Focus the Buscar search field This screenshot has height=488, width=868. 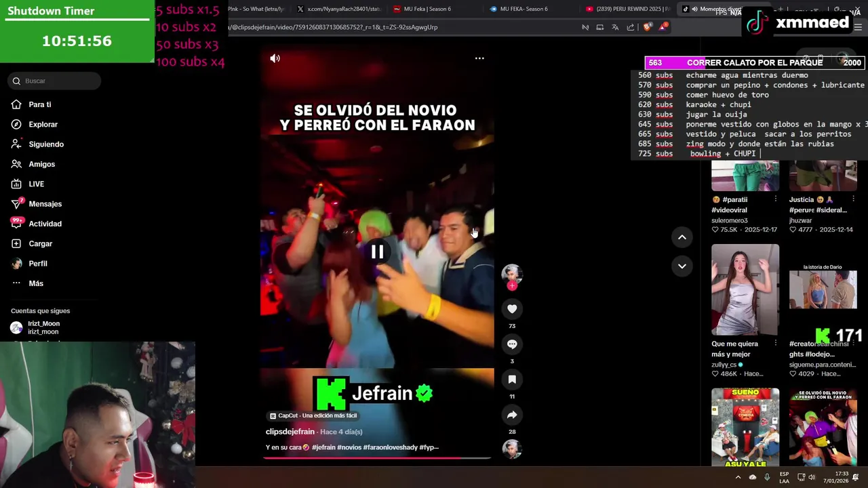[x=55, y=81]
